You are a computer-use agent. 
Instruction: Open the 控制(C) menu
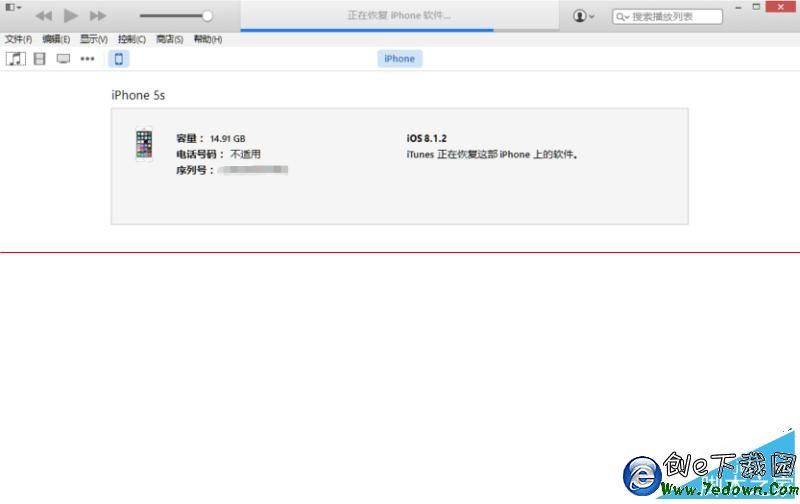click(132, 39)
